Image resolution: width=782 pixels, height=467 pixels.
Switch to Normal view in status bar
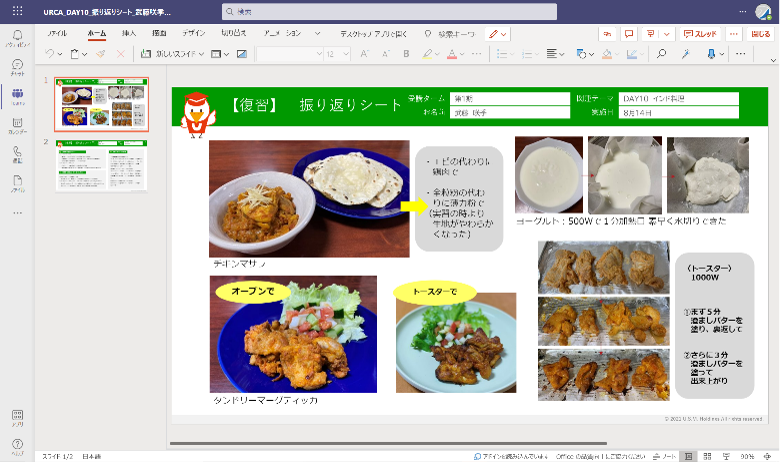(x=689, y=457)
